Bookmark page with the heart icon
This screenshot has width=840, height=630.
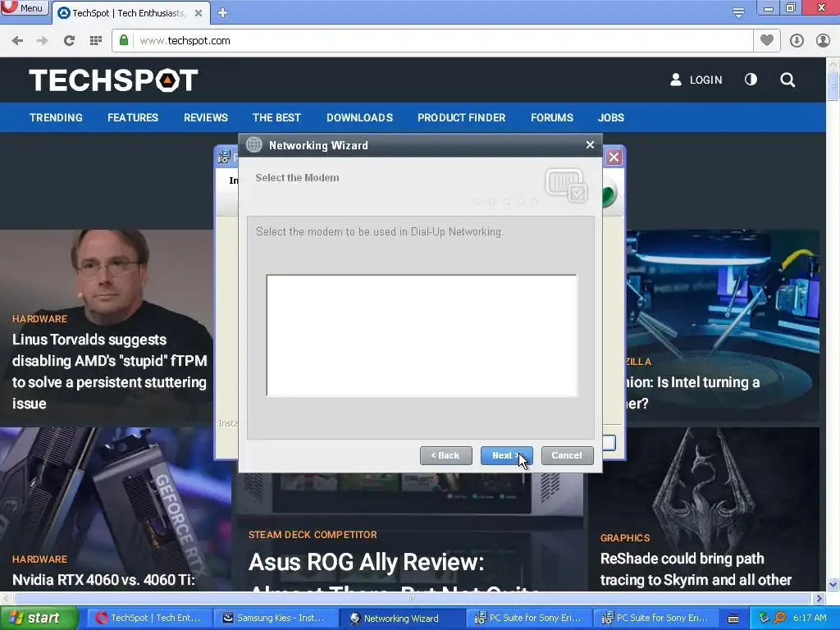pyautogui.click(x=767, y=40)
